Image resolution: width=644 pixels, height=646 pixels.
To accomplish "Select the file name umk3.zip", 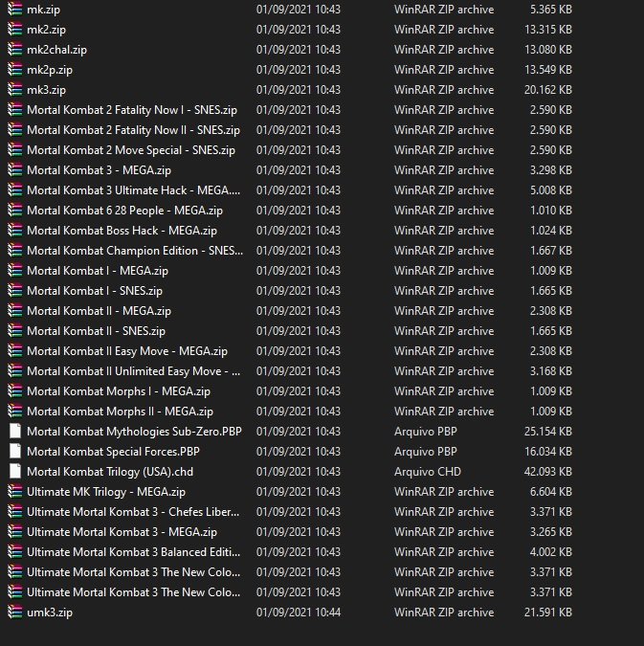I will pyautogui.click(x=50, y=613).
